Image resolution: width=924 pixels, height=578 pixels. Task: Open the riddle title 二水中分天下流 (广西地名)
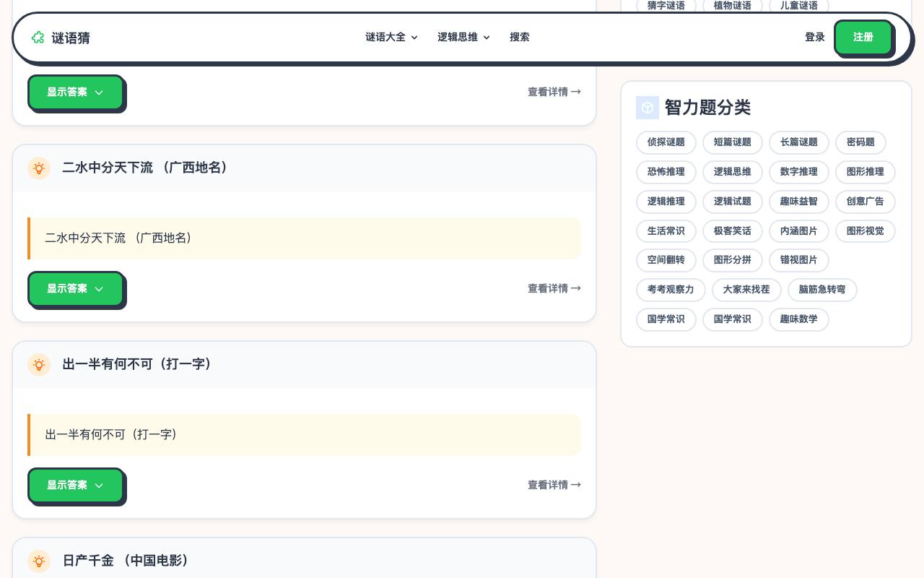click(x=147, y=168)
